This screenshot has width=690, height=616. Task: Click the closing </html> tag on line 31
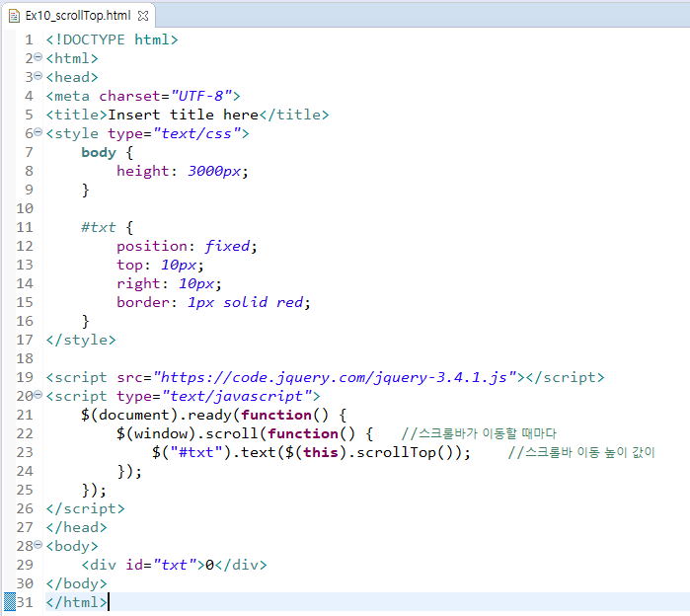click(x=77, y=602)
